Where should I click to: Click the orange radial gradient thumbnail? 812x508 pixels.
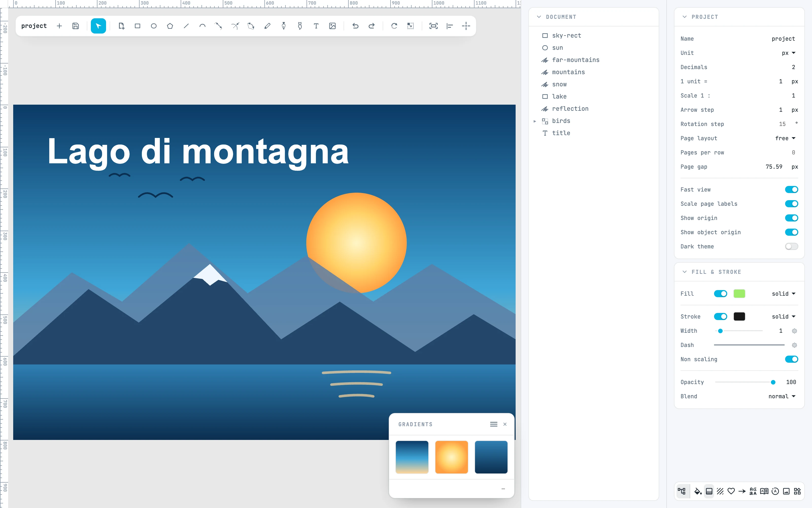coord(451,457)
